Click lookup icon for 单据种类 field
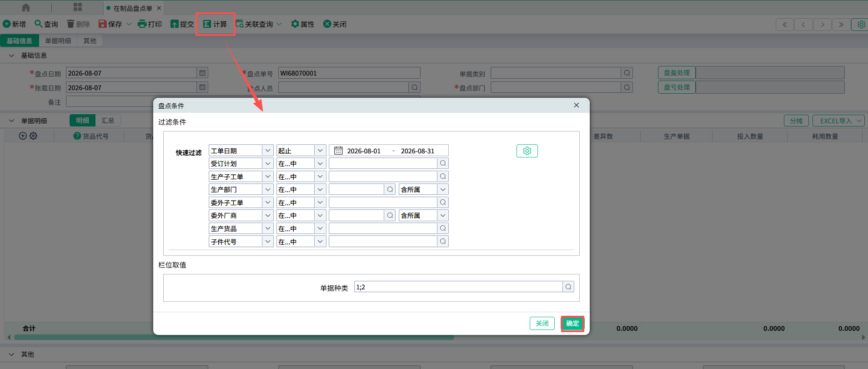The width and height of the screenshot is (868, 369). coord(568,287)
